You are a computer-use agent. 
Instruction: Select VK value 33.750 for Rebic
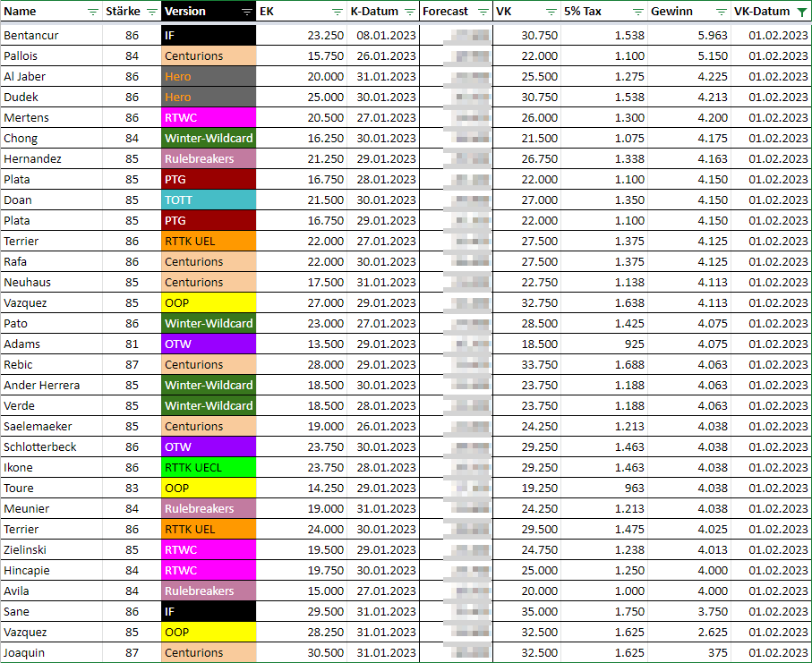pos(526,365)
